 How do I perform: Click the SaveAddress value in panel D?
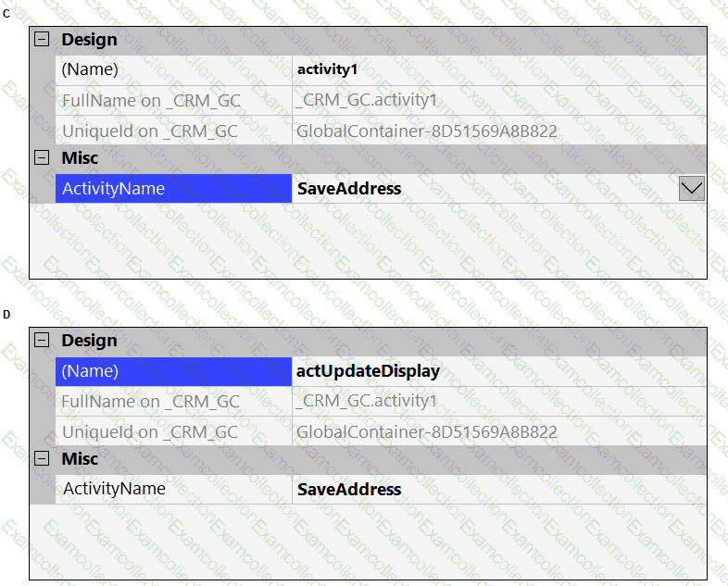(x=349, y=490)
